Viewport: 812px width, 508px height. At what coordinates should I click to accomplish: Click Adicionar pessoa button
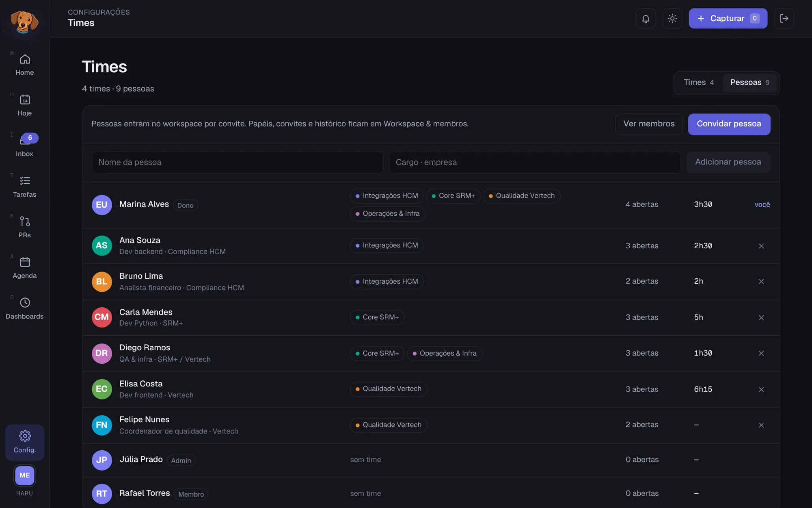728,162
